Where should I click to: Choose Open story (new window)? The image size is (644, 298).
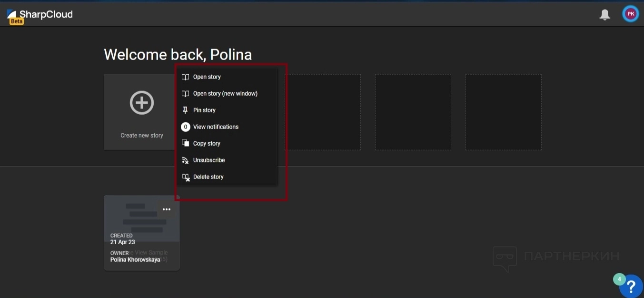[x=225, y=94]
